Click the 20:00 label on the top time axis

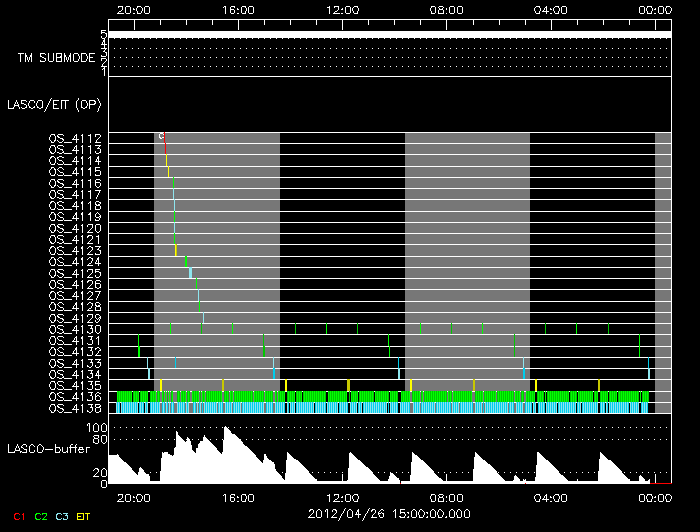[133, 9]
